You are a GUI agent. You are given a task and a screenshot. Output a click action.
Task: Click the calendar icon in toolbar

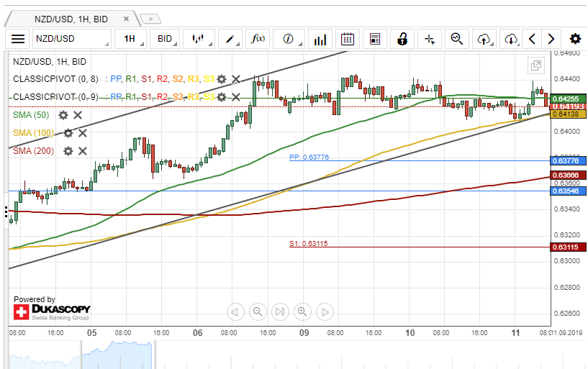point(348,39)
